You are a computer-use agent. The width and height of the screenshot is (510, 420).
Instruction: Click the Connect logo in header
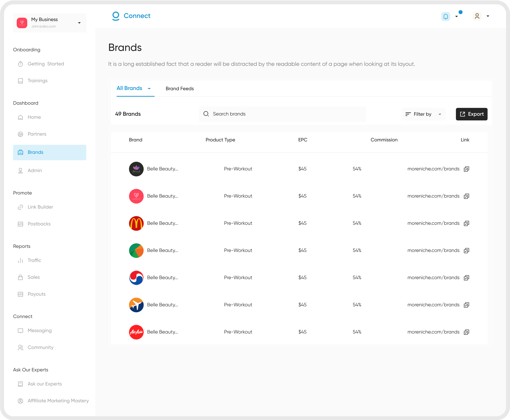pyautogui.click(x=131, y=16)
